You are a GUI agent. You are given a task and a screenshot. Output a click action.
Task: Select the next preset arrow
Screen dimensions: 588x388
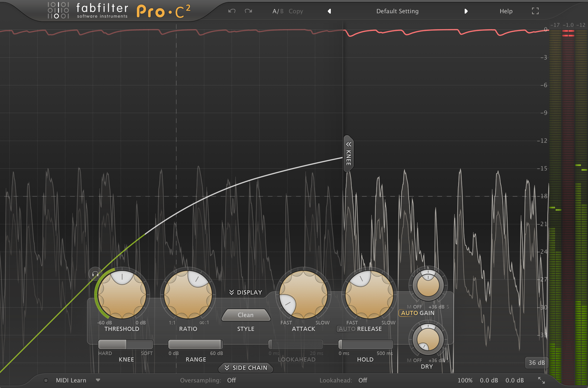click(x=466, y=11)
